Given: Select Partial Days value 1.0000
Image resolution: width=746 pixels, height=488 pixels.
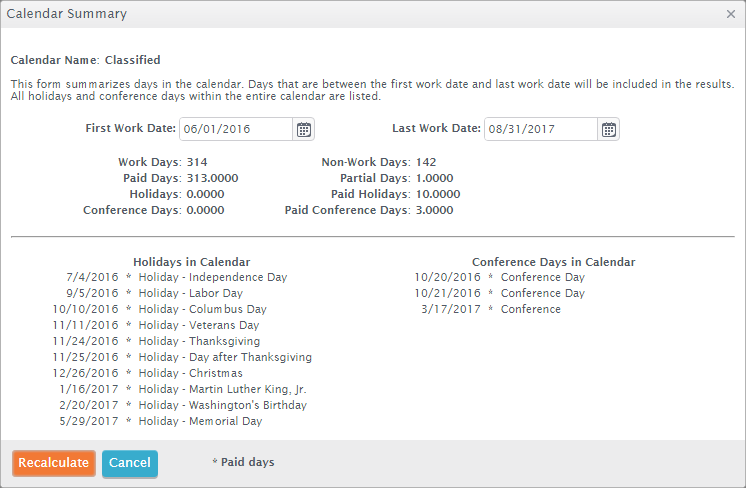Looking at the screenshot, I should 434,178.
